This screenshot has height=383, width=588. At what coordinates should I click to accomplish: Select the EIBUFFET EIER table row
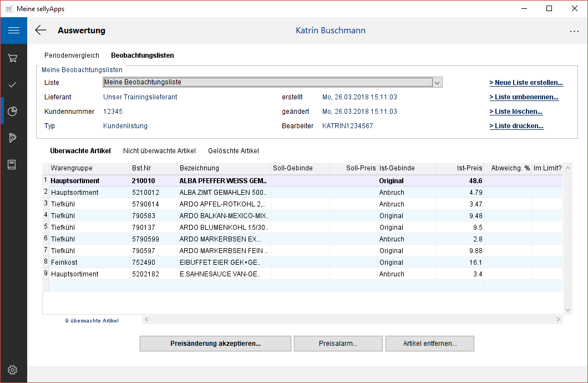pyautogui.click(x=223, y=263)
